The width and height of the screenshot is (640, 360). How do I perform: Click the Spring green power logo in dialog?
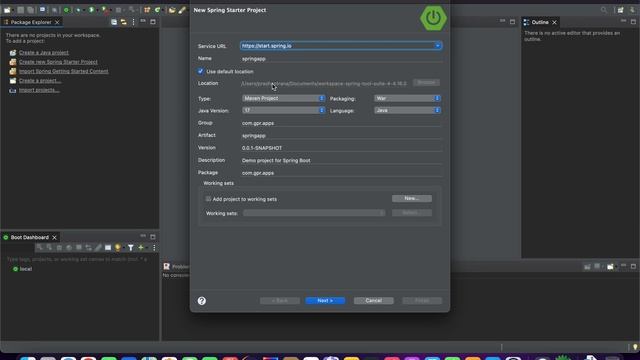click(x=433, y=18)
